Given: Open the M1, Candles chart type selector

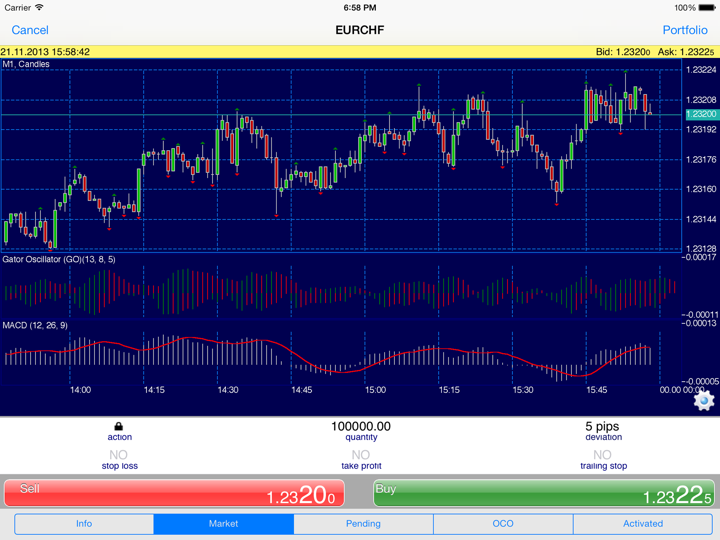Looking at the screenshot, I should pyautogui.click(x=26, y=64).
